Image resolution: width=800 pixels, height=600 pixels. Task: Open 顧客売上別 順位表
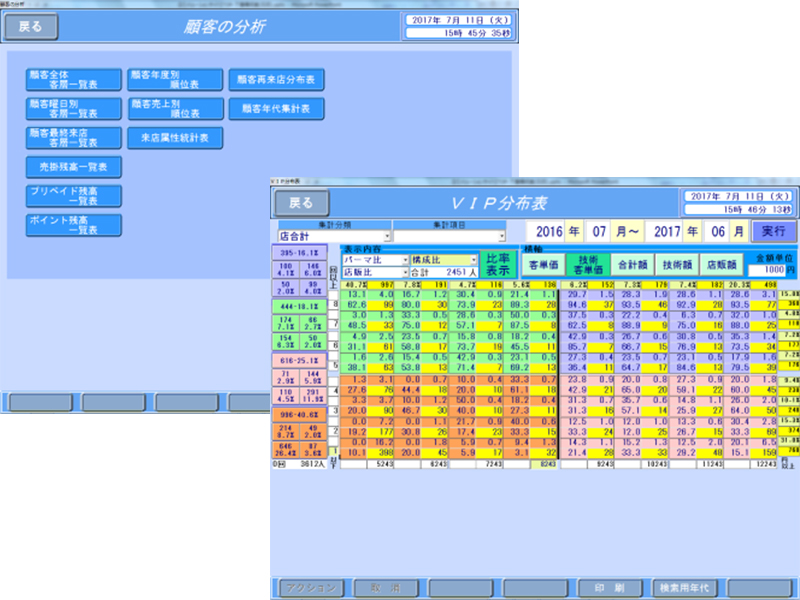[x=175, y=109]
